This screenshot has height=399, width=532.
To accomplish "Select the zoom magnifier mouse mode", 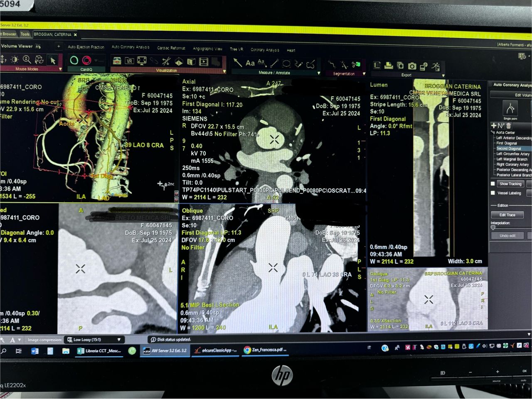I will click(27, 59).
